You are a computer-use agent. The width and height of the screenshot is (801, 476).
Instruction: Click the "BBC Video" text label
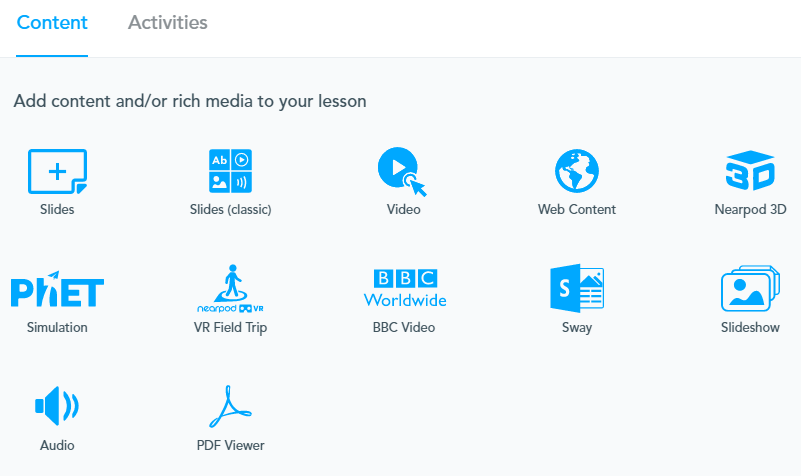click(404, 327)
